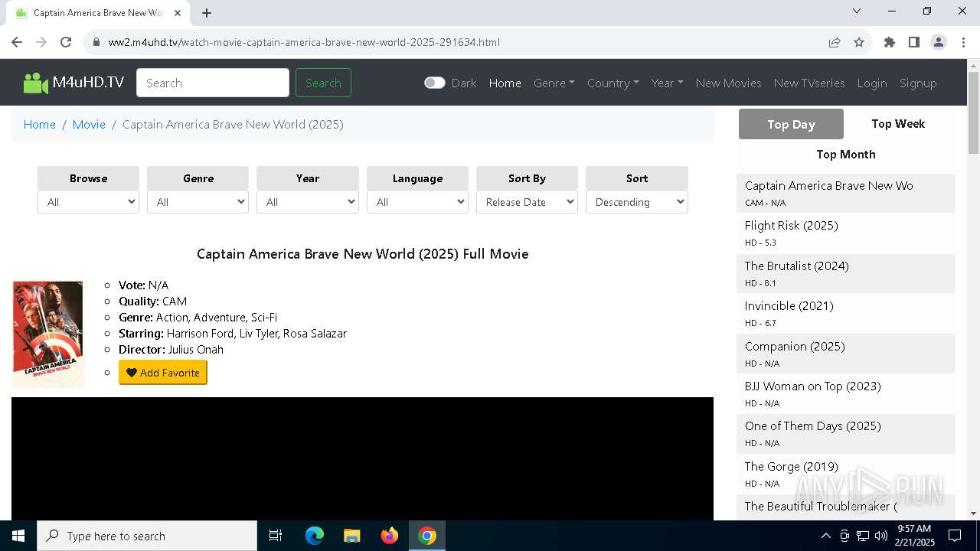
Task: Go back to previous page
Action: [17, 42]
